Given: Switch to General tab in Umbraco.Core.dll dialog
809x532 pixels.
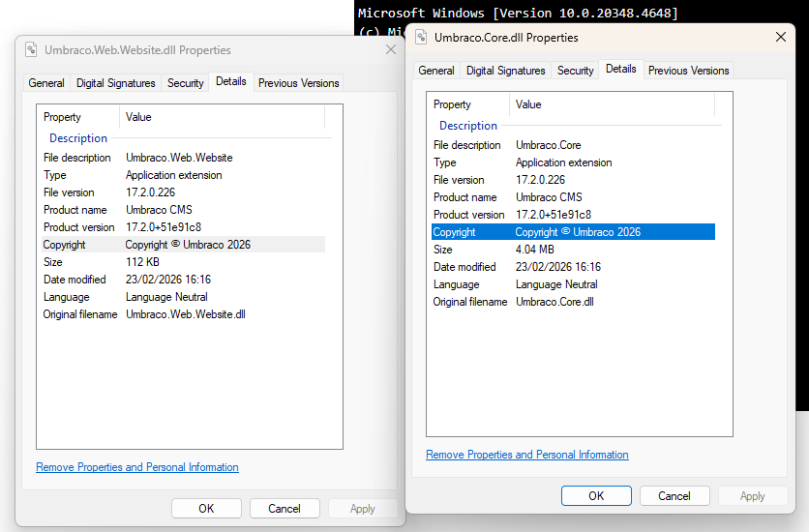Looking at the screenshot, I should [436, 71].
